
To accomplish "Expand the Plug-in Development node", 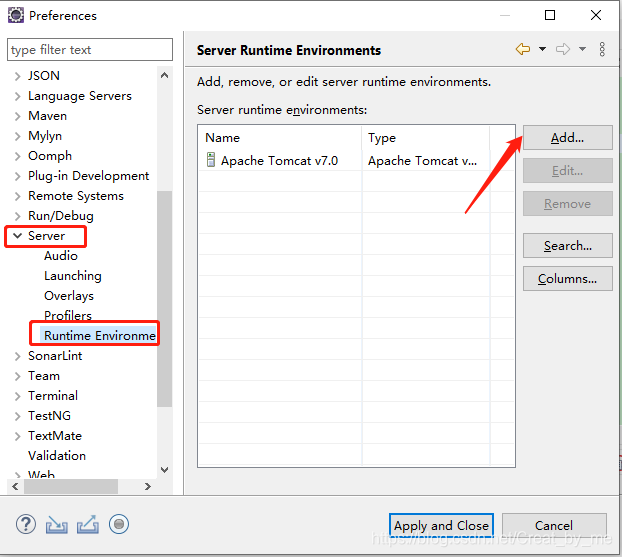I will coord(17,176).
